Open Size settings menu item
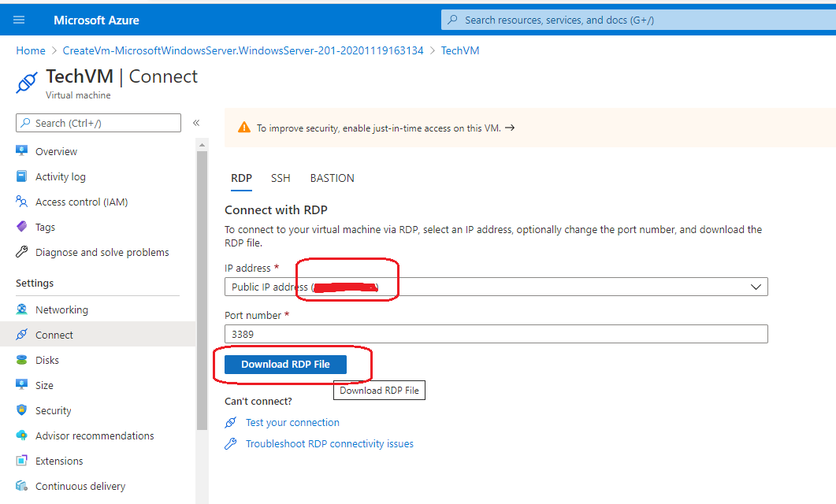 (98, 385)
